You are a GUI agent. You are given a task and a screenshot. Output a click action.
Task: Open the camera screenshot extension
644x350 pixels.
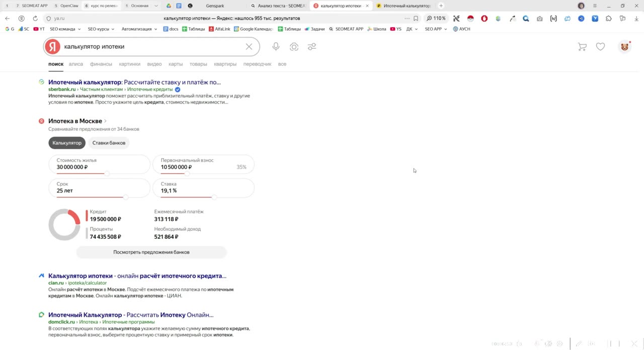tap(540, 19)
